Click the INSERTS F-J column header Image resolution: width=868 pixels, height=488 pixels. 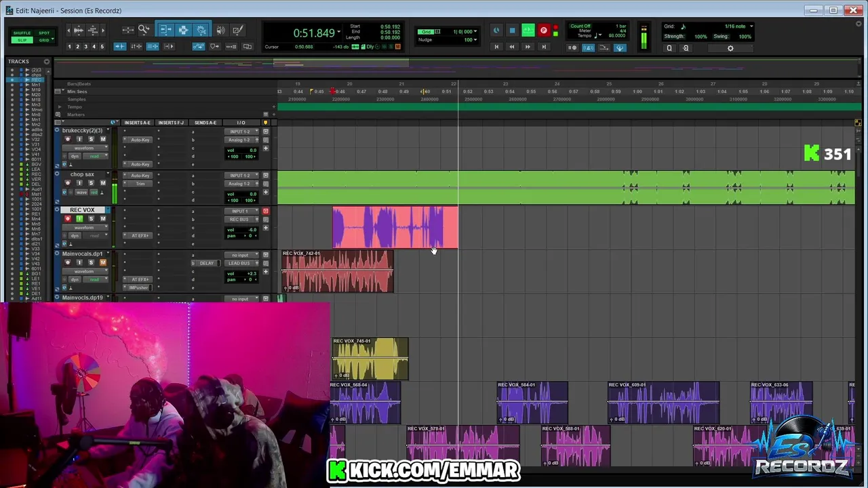point(171,123)
